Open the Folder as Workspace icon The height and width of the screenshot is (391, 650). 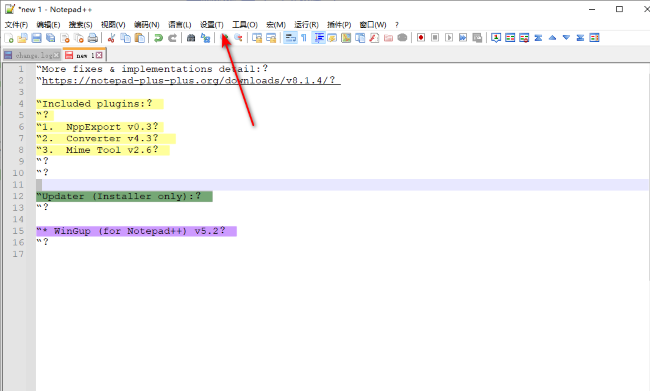[388, 38]
